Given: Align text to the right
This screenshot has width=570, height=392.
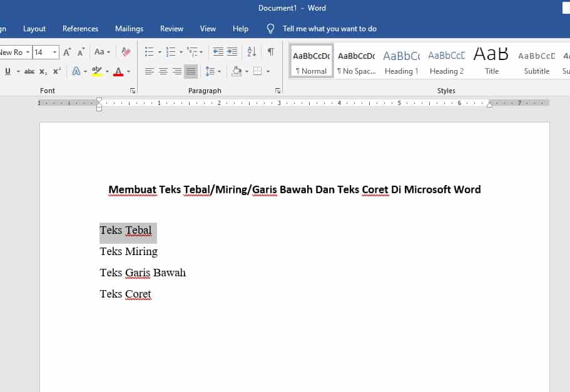Looking at the screenshot, I should [177, 71].
